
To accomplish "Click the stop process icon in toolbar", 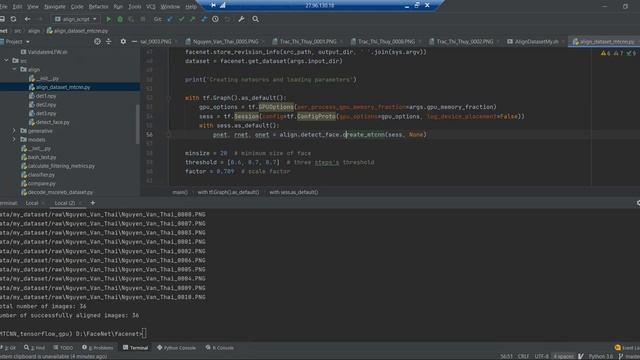I will click(143, 19).
